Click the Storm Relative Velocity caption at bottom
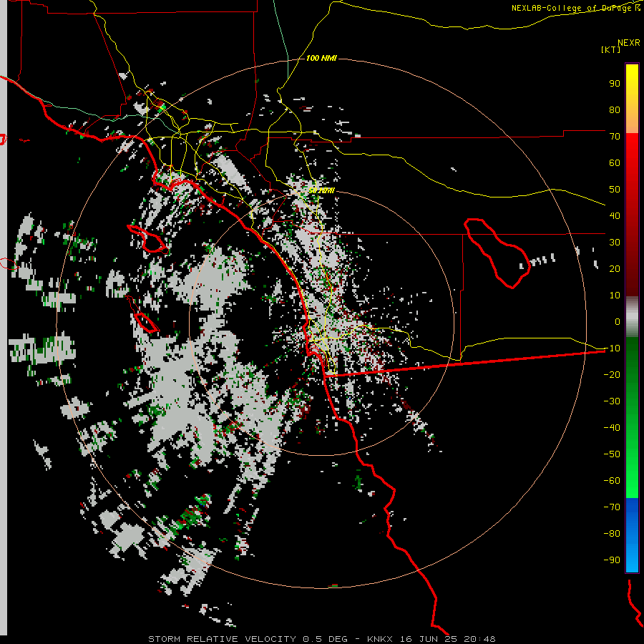This screenshot has height=644, width=644. [321, 639]
